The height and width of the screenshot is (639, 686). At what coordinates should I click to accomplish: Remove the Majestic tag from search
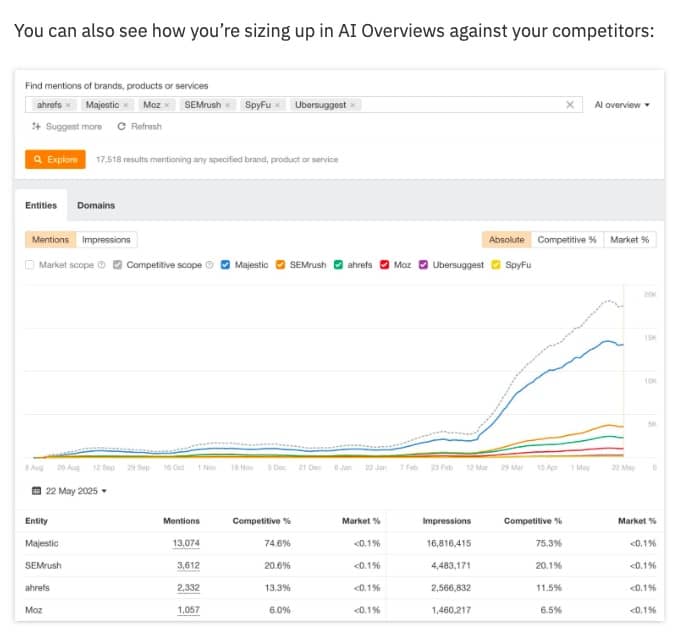(125, 105)
